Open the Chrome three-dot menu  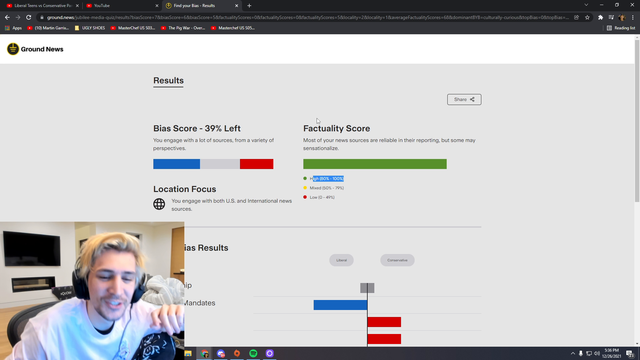coord(633,18)
